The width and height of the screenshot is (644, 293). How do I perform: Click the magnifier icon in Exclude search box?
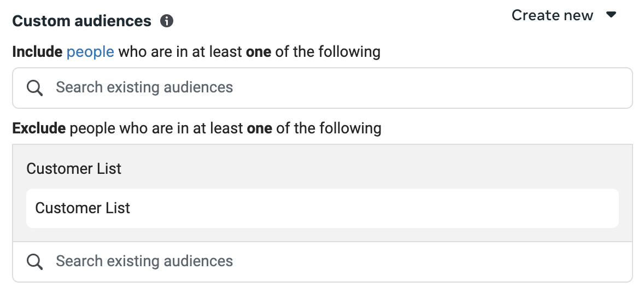[35, 262]
